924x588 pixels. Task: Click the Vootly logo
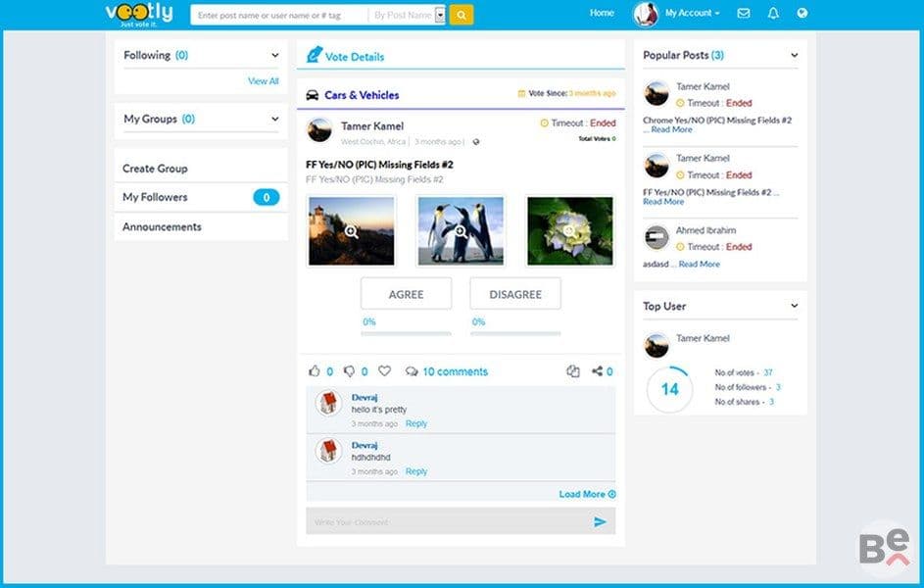click(x=139, y=15)
